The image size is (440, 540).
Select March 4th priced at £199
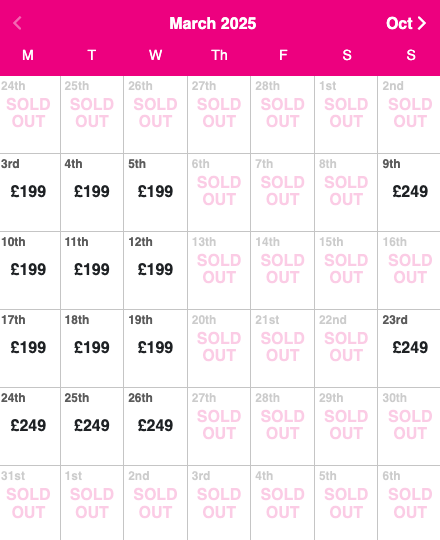[92, 193]
